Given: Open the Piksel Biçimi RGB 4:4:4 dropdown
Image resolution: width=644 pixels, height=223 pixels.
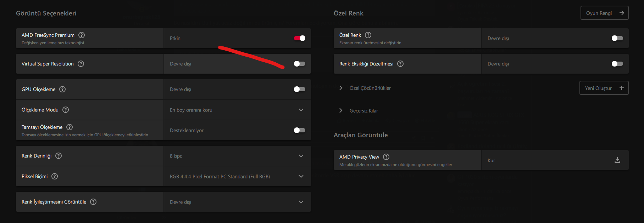Looking at the screenshot, I should coord(237,177).
